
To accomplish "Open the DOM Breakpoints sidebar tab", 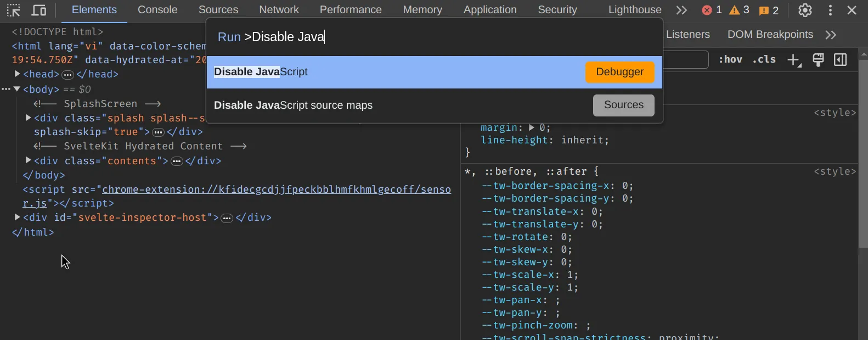I will point(770,35).
